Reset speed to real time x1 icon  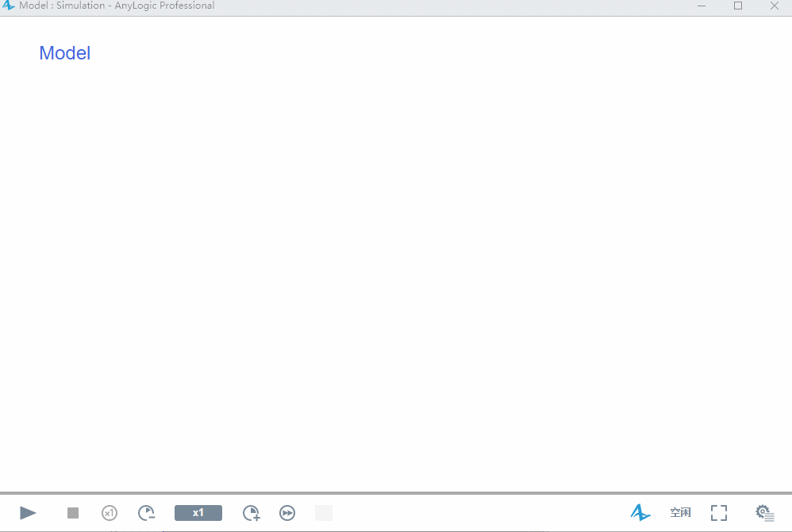click(109, 513)
